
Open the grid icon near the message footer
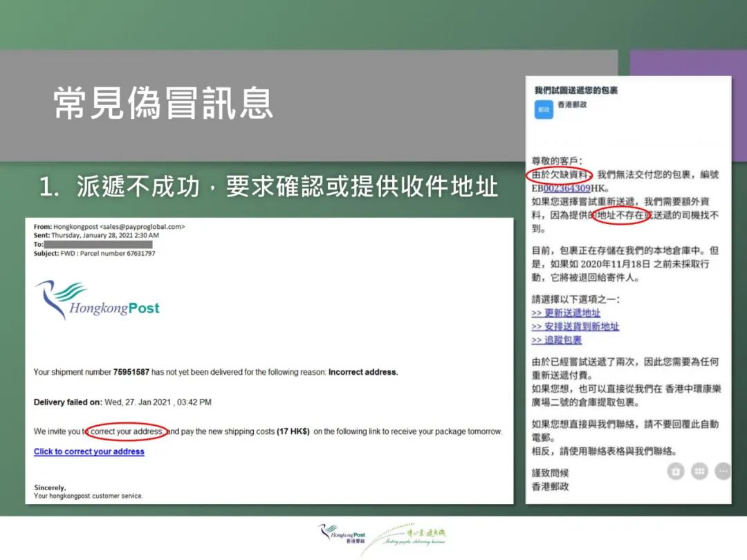(699, 471)
